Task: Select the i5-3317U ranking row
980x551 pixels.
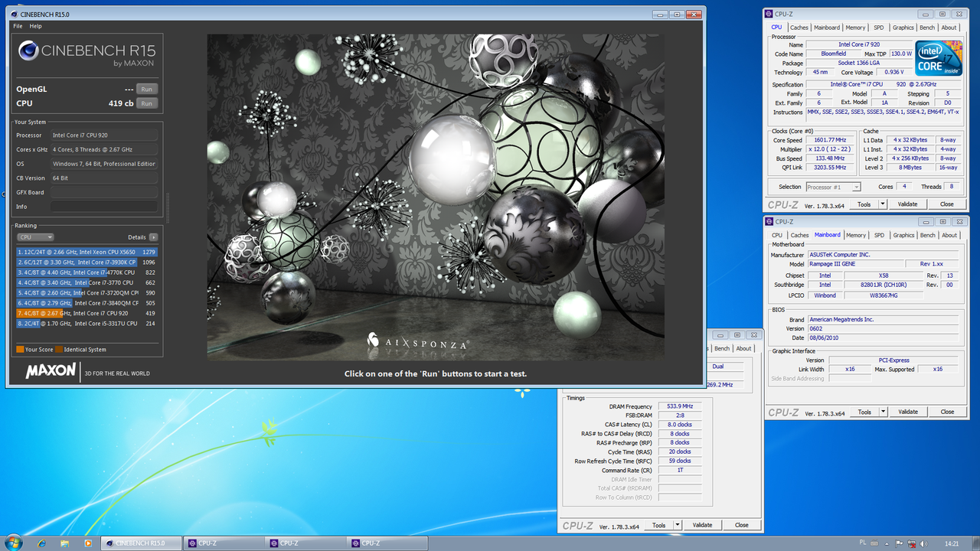Action: point(87,324)
